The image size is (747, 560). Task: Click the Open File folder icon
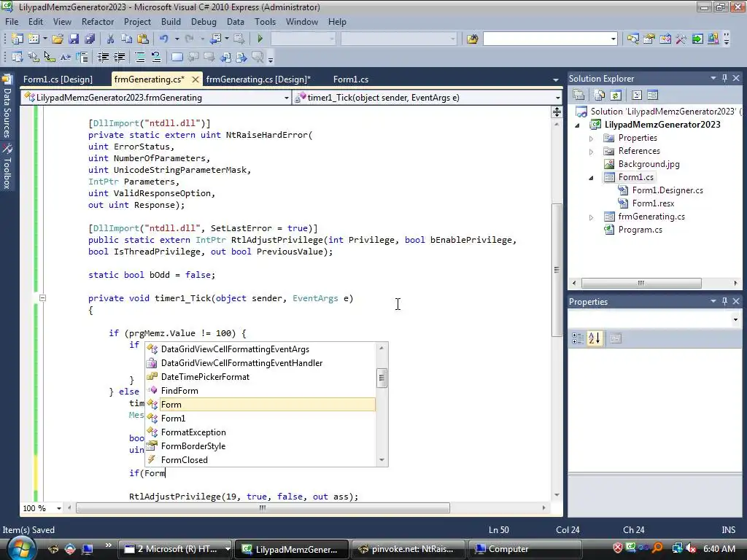(x=58, y=39)
